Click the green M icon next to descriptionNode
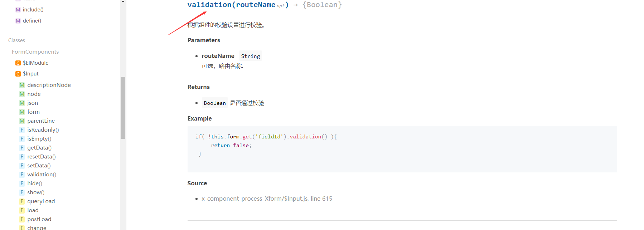Image resolution: width=644 pixels, height=230 pixels. [x=22, y=85]
